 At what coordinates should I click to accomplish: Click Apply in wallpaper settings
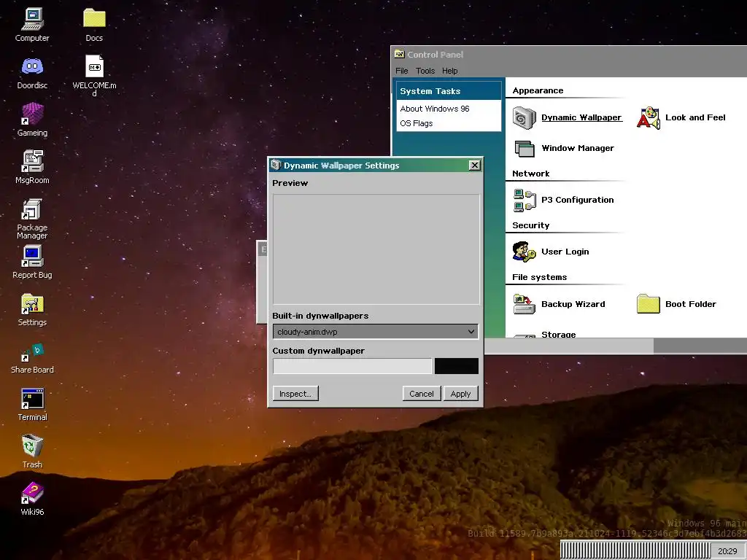(x=461, y=394)
